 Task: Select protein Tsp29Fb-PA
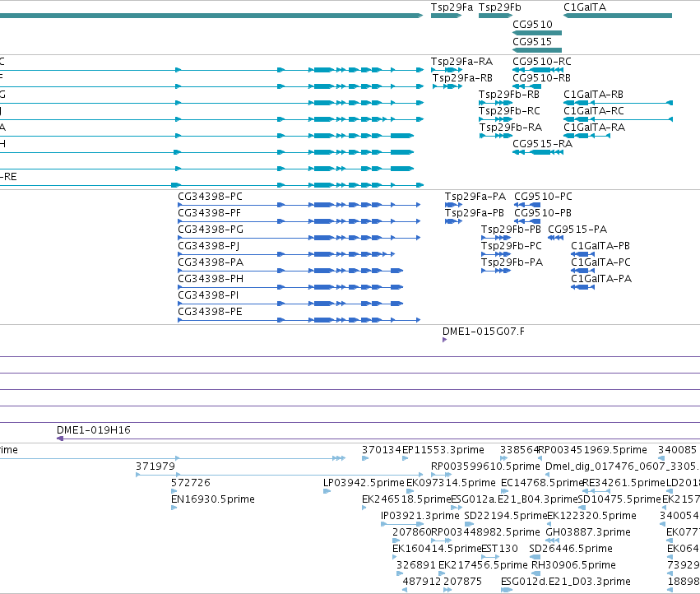(x=512, y=262)
